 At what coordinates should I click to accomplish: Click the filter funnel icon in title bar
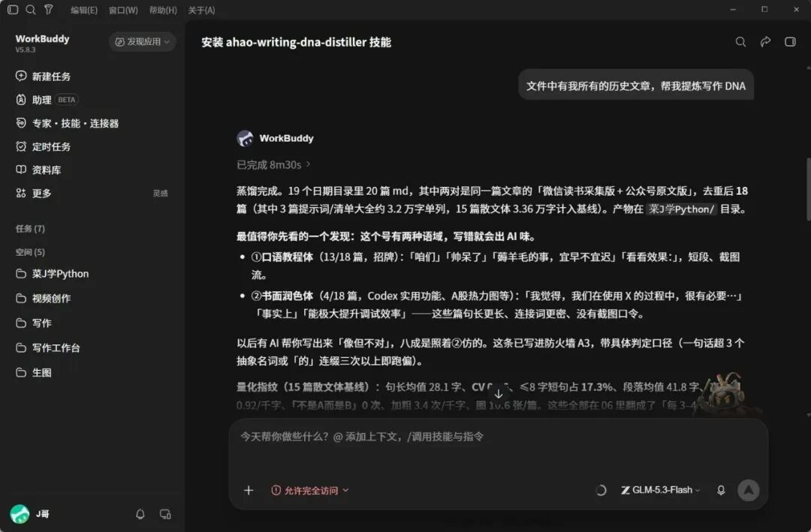coord(48,9)
